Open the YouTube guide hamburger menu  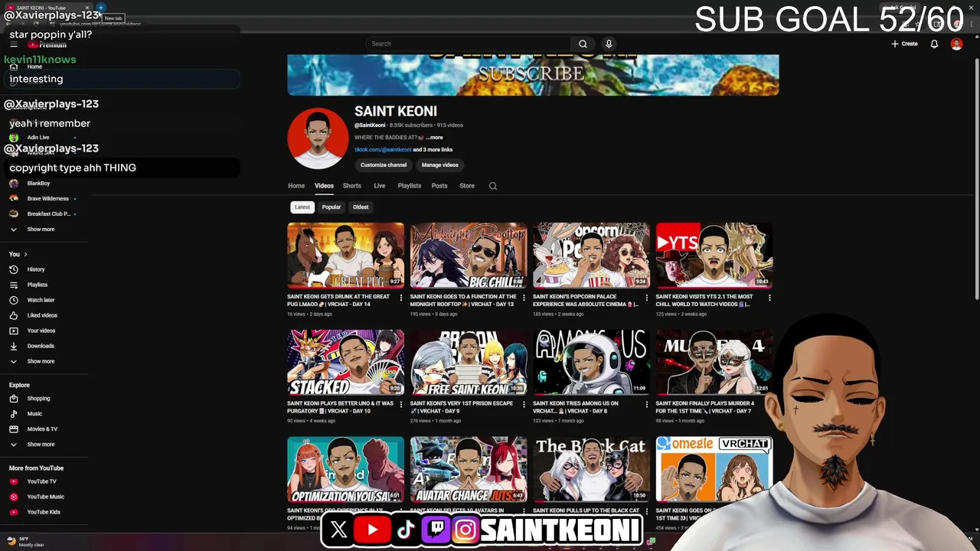pyautogui.click(x=13, y=44)
